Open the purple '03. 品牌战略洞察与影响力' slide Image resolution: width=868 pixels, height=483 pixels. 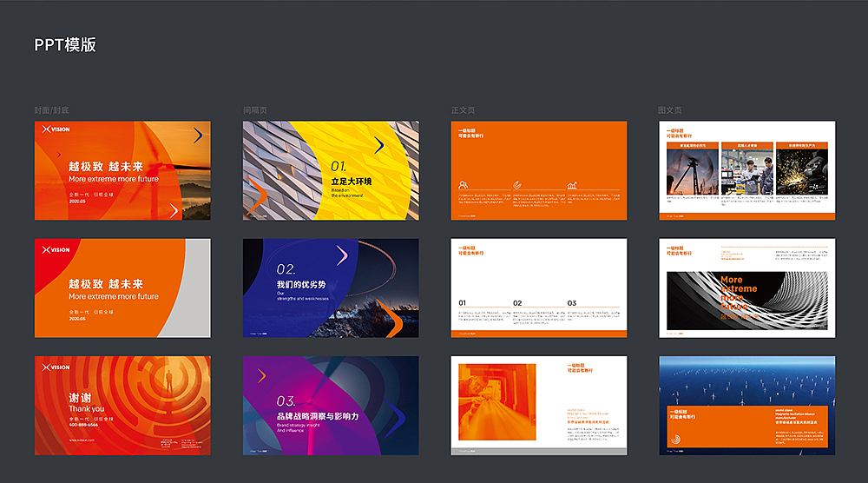coord(331,406)
